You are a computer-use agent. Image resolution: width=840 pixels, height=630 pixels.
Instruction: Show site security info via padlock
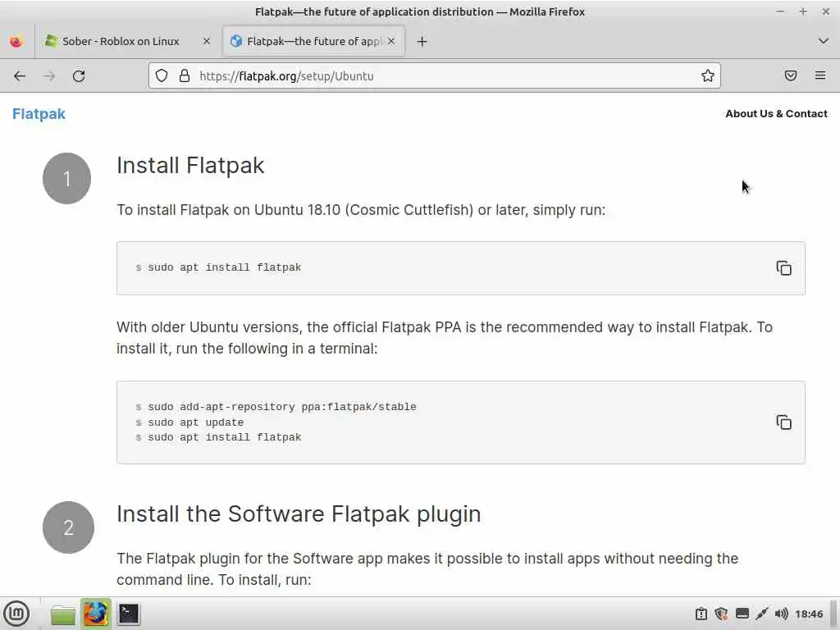(184, 76)
